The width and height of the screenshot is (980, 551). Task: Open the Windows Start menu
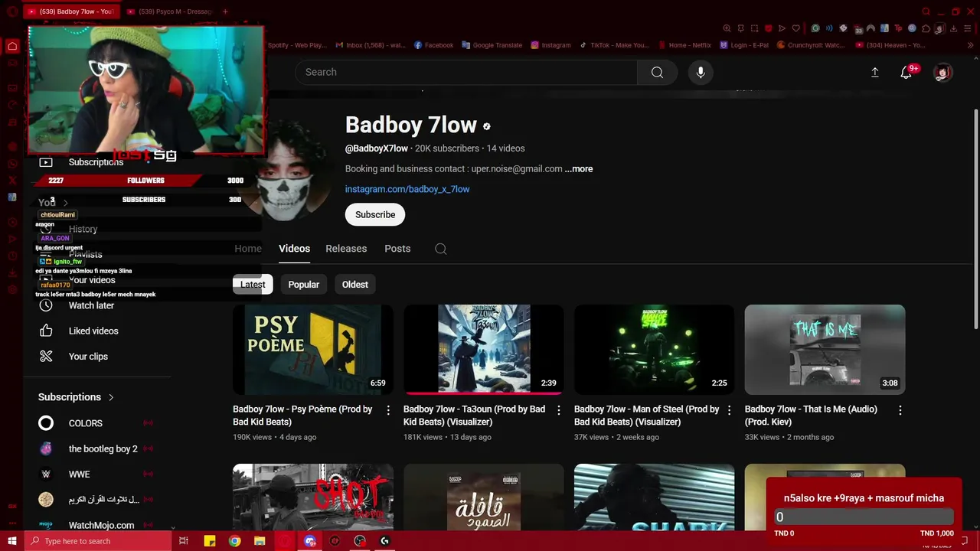coord(11,541)
